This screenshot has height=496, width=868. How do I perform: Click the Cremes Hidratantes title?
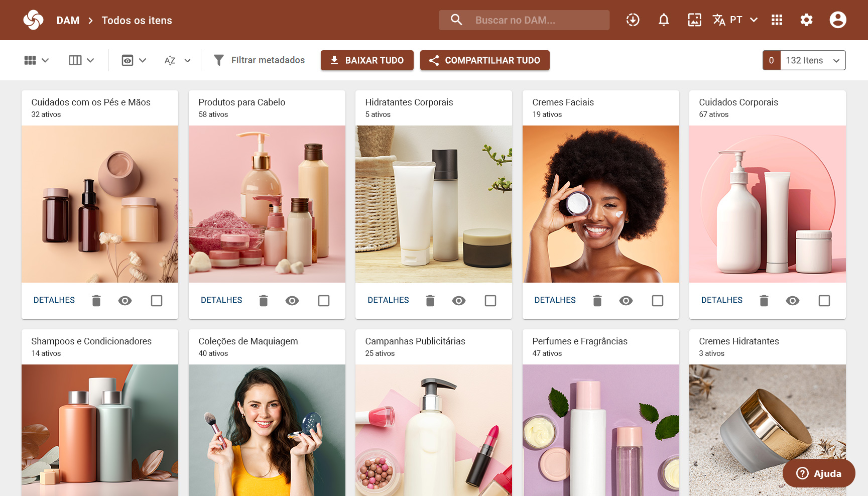pos(739,341)
